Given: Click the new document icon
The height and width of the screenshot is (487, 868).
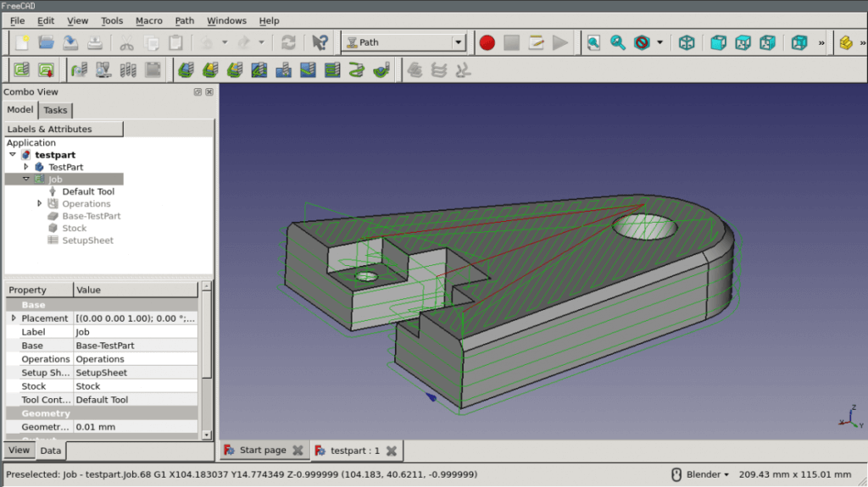Looking at the screenshot, I should [x=22, y=42].
